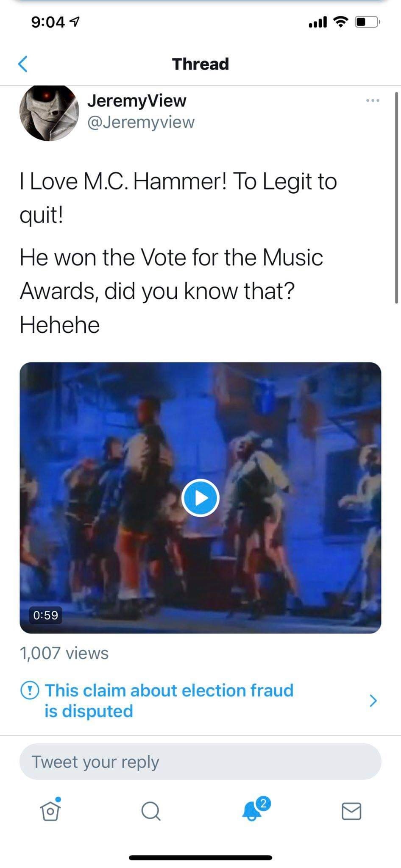Open the @Jeremyview handle profile

point(141,122)
